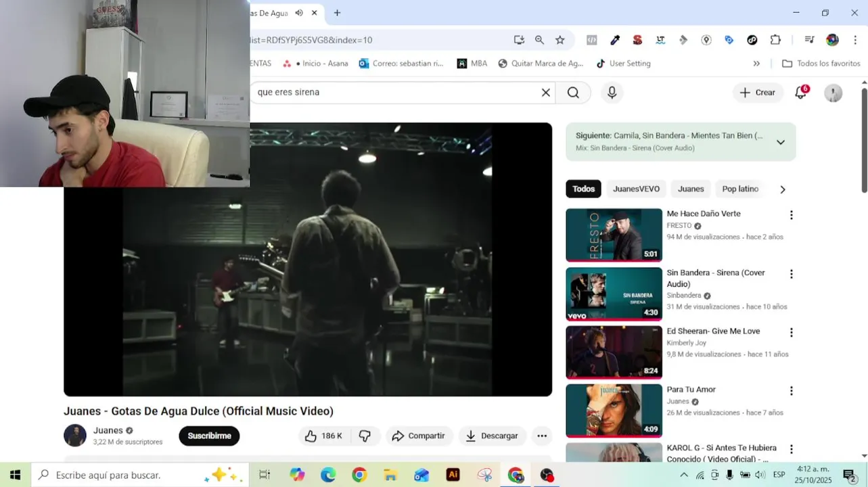Open Microsoft Edge from the taskbar
Image resolution: width=868 pixels, height=487 pixels.
[x=328, y=475]
